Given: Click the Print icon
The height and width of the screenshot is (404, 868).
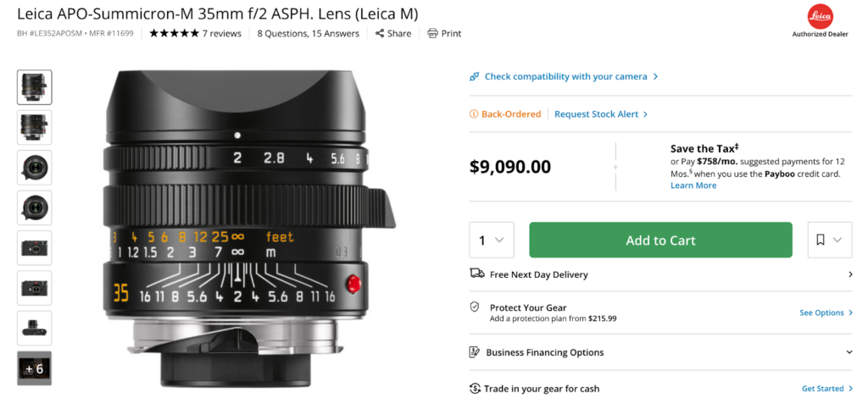Looking at the screenshot, I should click(432, 34).
